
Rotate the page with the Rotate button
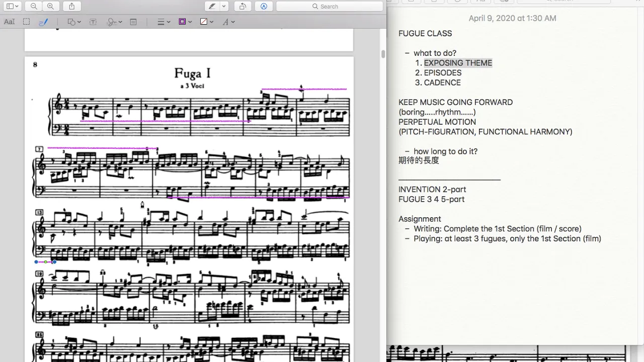coord(243,6)
